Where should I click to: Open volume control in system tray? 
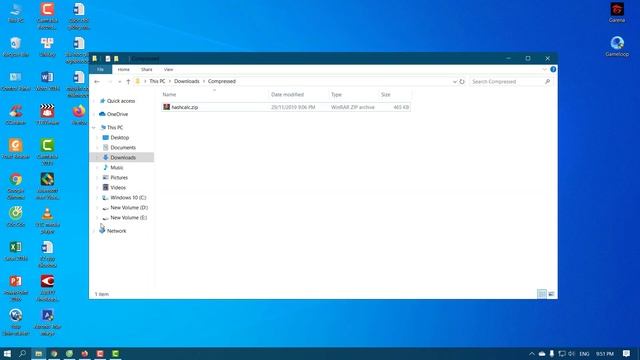point(571,353)
